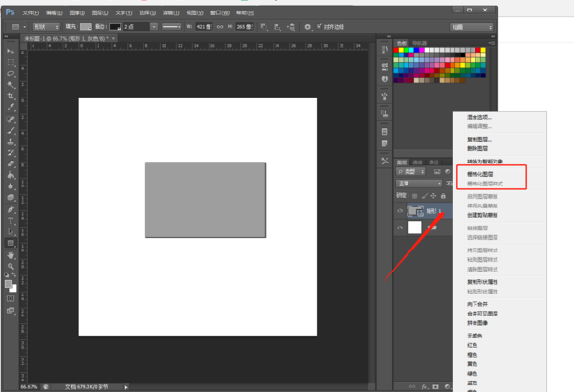Select the Magic Wand tool
Image resolution: width=574 pixels, height=392 pixels.
pyautogui.click(x=11, y=85)
